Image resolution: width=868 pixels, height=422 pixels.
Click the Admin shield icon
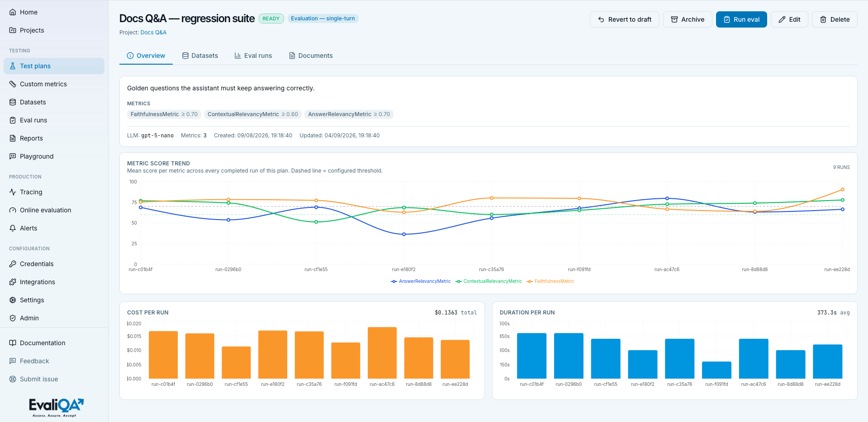(x=13, y=318)
